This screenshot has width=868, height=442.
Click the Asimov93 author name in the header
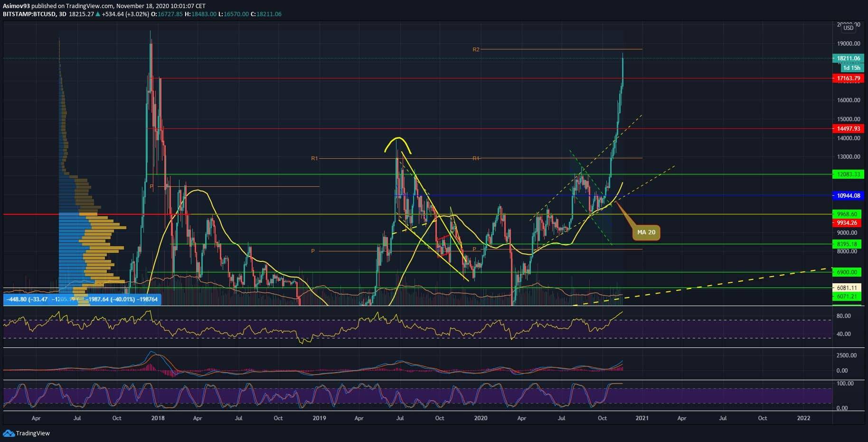click(16, 6)
